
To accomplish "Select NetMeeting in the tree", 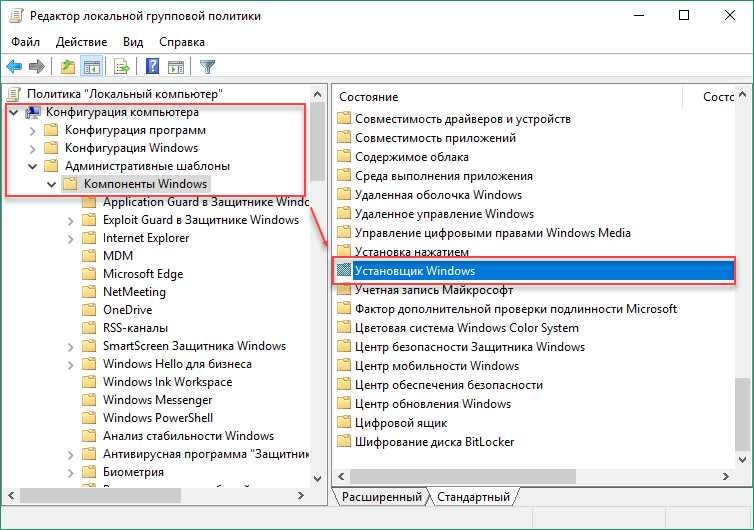I will click(134, 291).
